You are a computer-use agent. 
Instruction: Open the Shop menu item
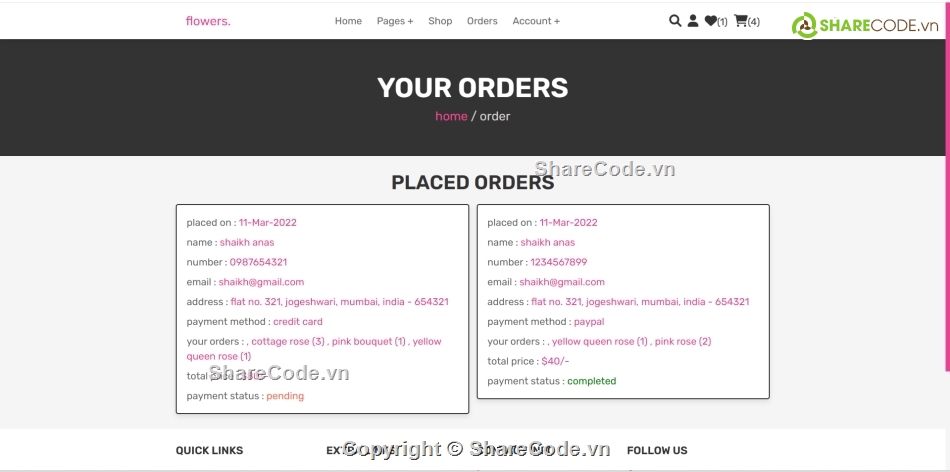coord(440,21)
